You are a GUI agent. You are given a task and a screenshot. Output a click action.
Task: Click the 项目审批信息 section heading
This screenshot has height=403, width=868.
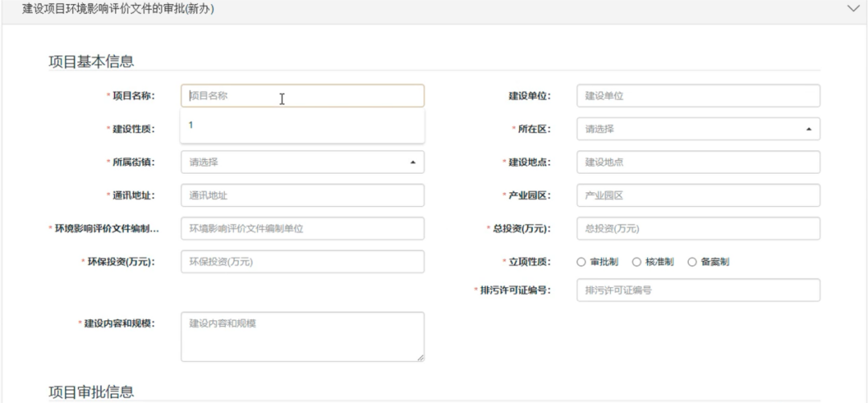click(91, 392)
